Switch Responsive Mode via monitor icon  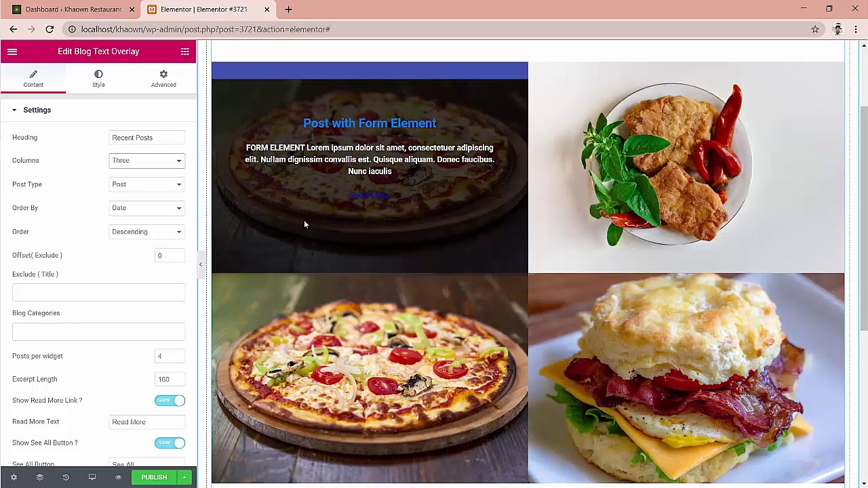click(92, 477)
